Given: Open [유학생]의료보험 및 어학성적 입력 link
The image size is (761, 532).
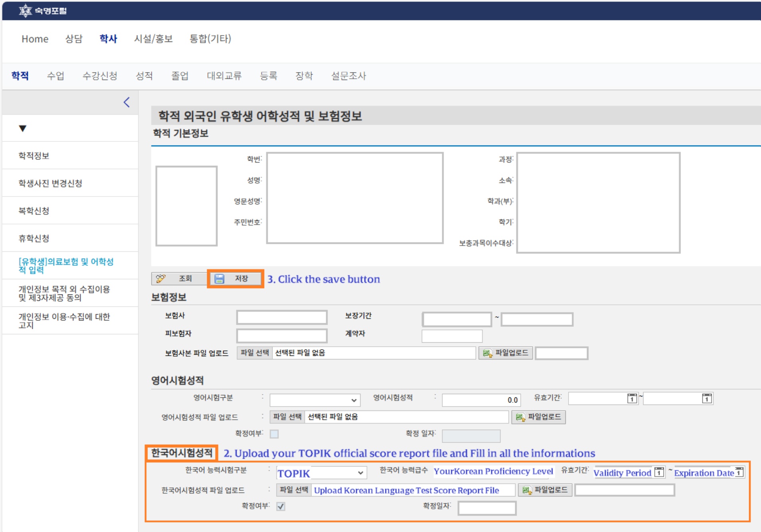Looking at the screenshot, I should point(66,266).
